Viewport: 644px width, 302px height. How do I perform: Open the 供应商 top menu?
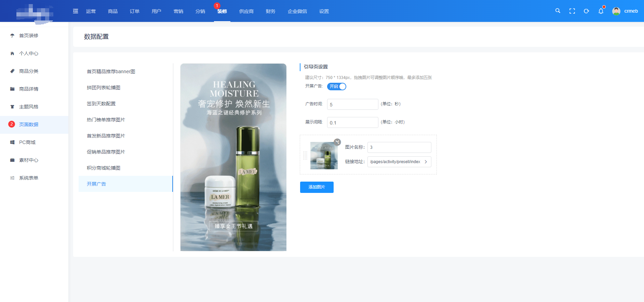click(246, 11)
